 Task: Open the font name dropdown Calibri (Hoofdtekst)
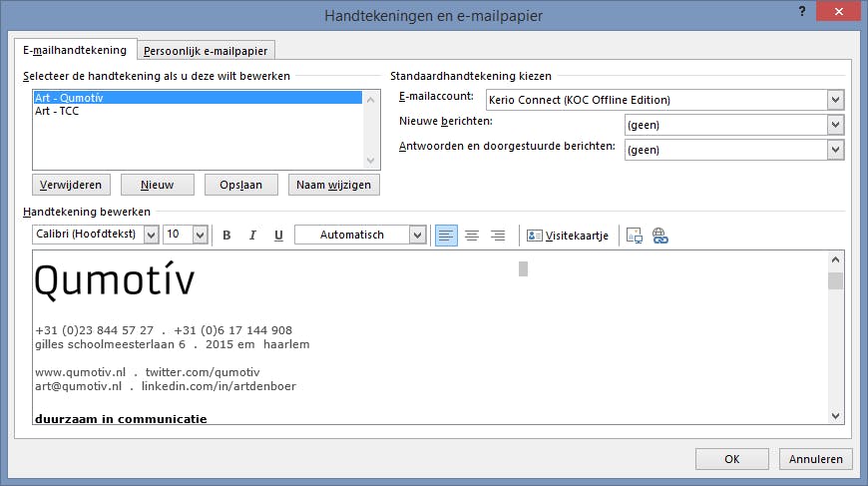(x=151, y=235)
